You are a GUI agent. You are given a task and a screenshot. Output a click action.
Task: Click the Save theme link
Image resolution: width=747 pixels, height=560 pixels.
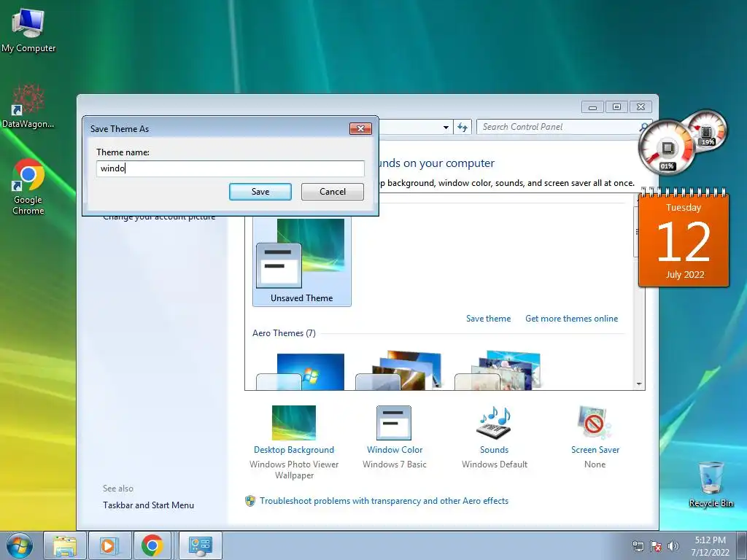click(488, 319)
